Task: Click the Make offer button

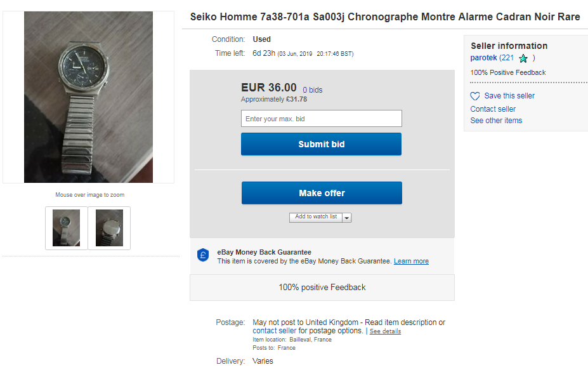Action: click(x=322, y=193)
